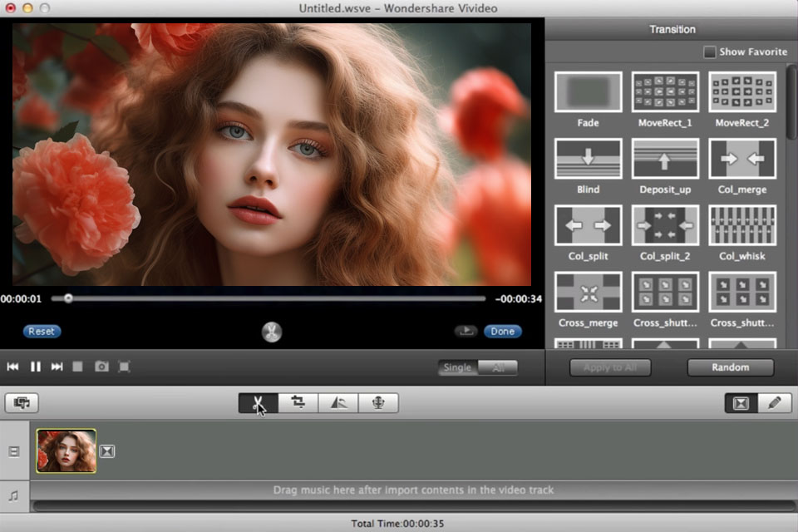Open the edit pencil panel
This screenshot has height=532, width=798.
click(775, 402)
